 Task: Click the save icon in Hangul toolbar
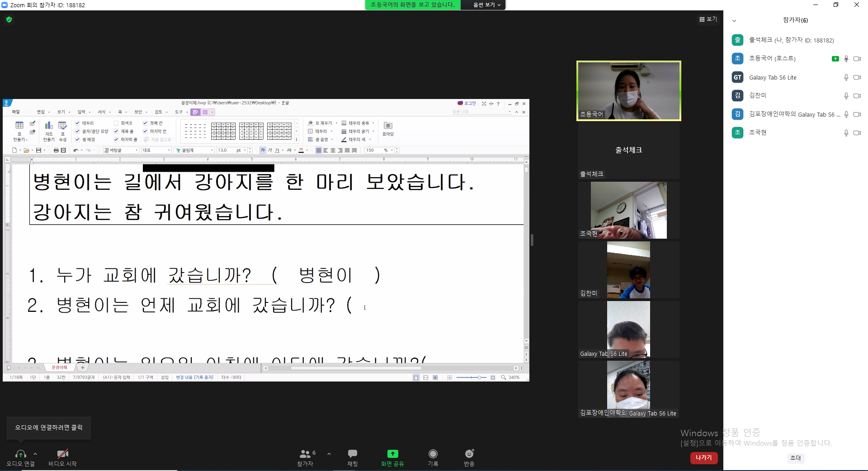coord(38,150)
